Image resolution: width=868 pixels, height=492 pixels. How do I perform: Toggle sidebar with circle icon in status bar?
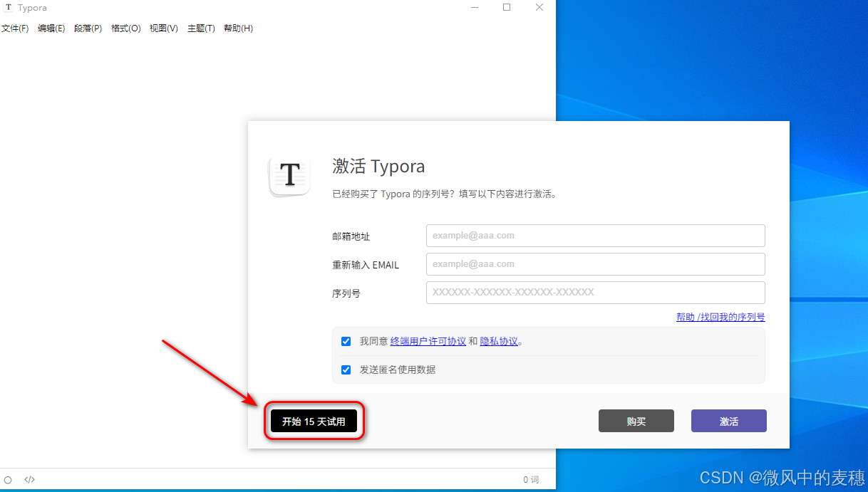click(x=9, y=480)
